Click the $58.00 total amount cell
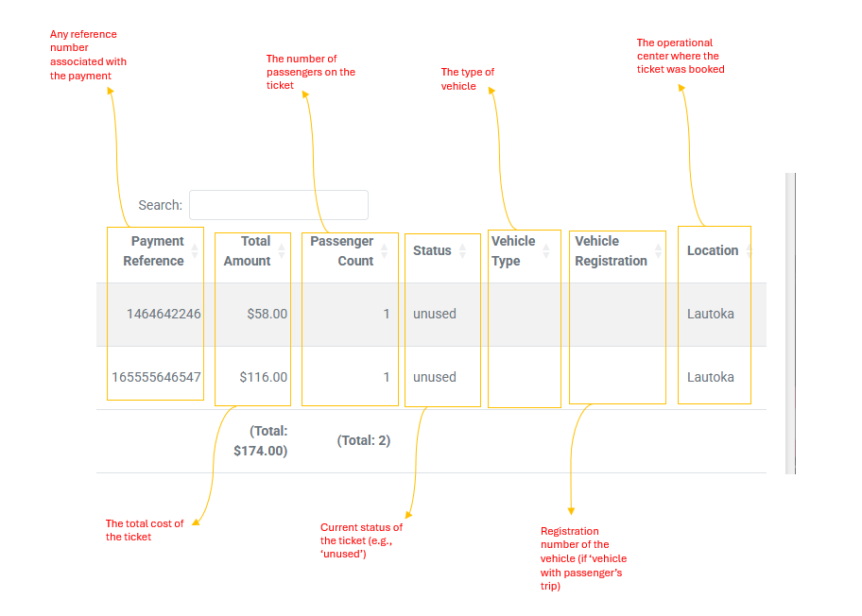 tap(267, 314)
